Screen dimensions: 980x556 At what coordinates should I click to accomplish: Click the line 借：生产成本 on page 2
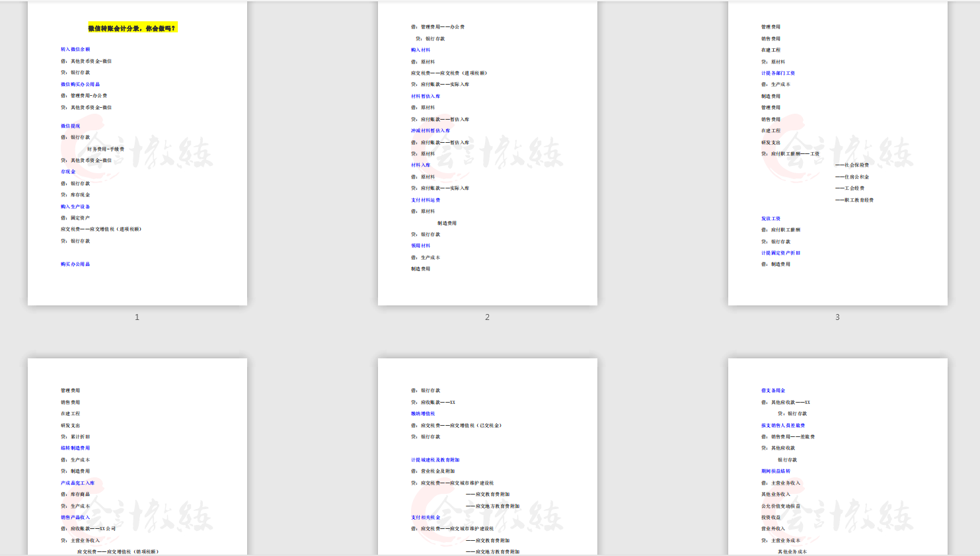tap(426, 258)
